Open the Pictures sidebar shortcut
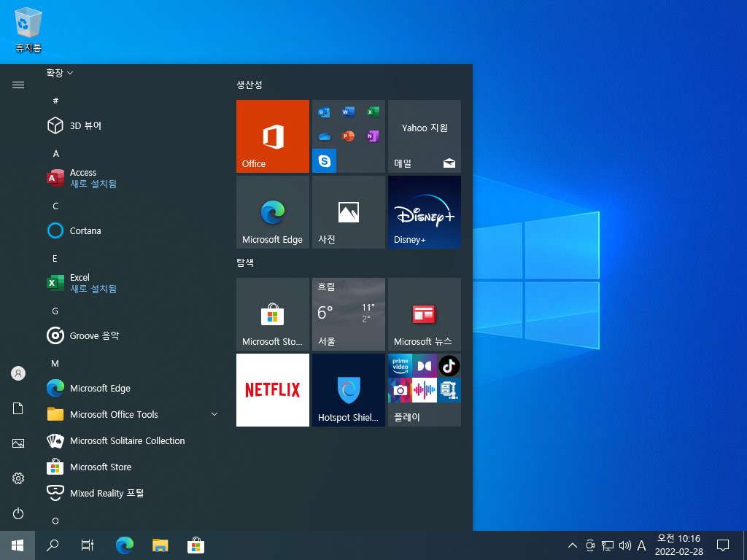The width and height of the screenshot is (747, 560). (x=18, y=443)
